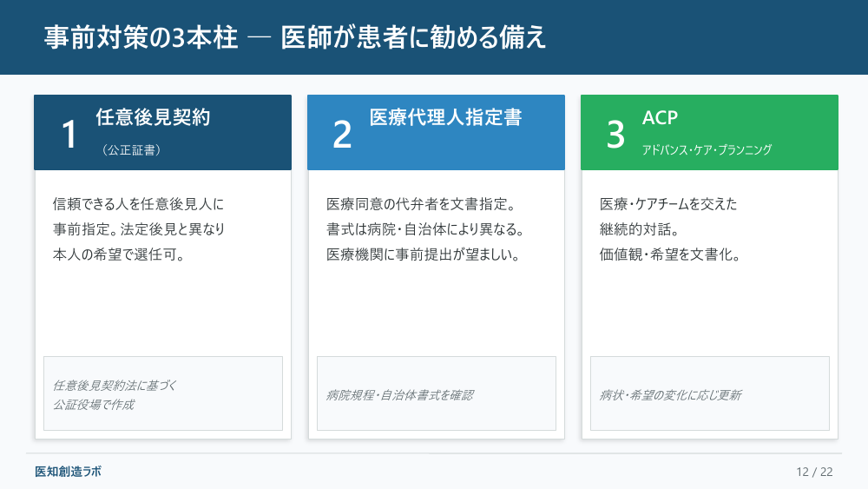Click the note box 任意後見契約法に基づく
Screen dimensions: 868x489
[x=163, y=393]
